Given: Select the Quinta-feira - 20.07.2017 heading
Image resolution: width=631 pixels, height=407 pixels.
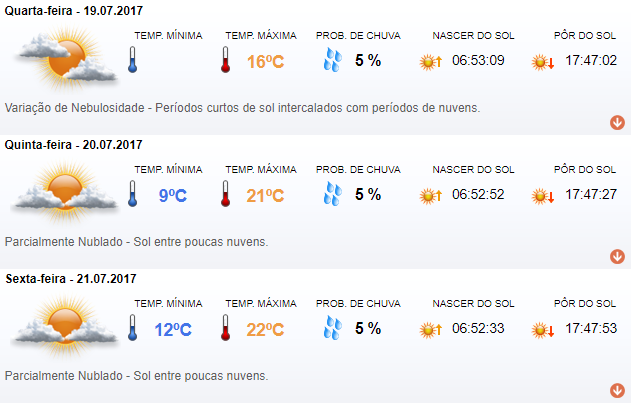Looking at the screenshot, I should click(74, 145).
